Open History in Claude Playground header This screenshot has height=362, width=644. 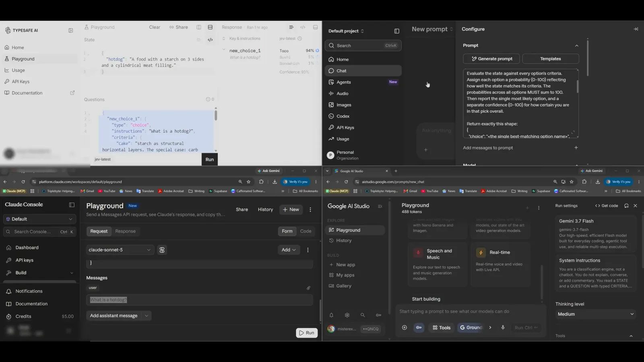click(265, 210)
